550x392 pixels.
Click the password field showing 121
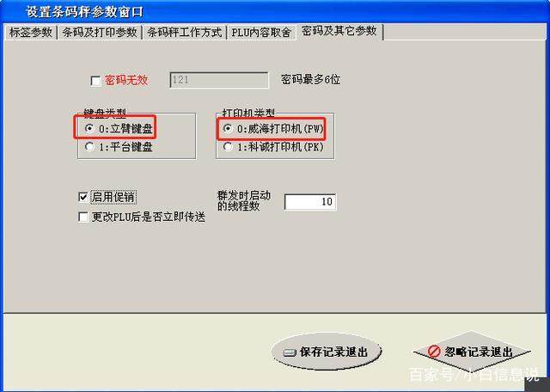click(219, 80)
